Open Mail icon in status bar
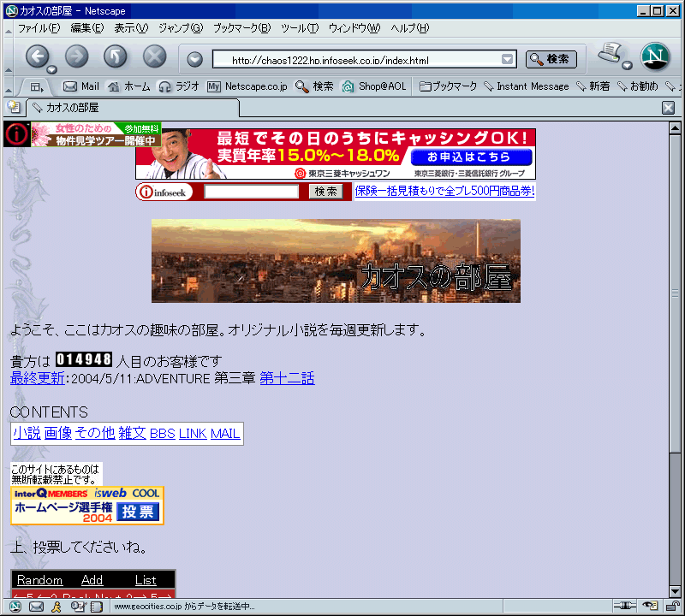Screen dimensions: 685x616 (36, 607)
